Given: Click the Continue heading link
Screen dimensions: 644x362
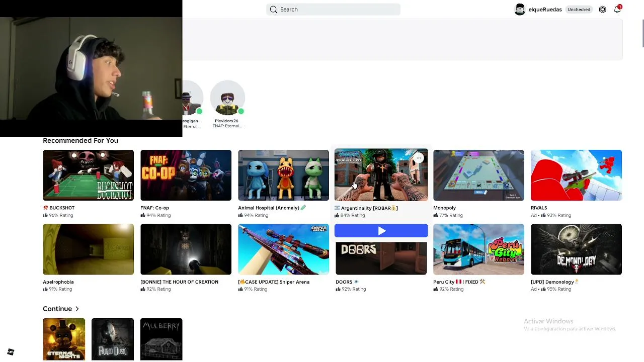Looking at the screenshot, I should pyautogui.click(x=57, y=309).
